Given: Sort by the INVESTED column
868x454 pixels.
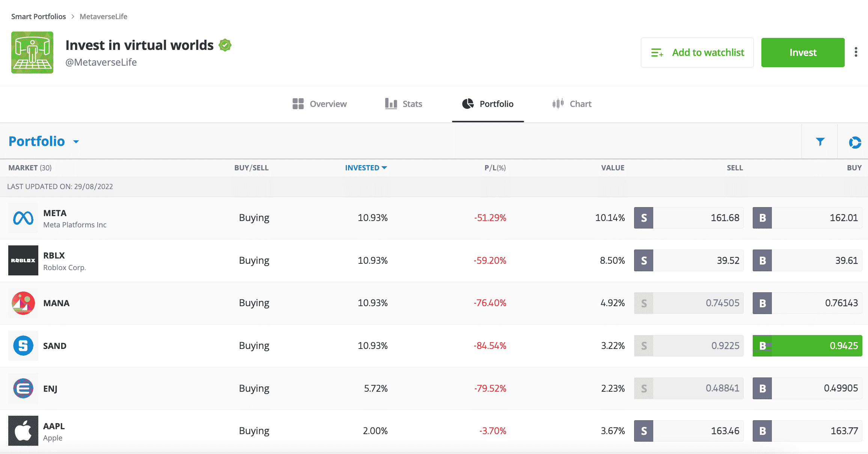Looking at the screenshot, I should point(366,168).
